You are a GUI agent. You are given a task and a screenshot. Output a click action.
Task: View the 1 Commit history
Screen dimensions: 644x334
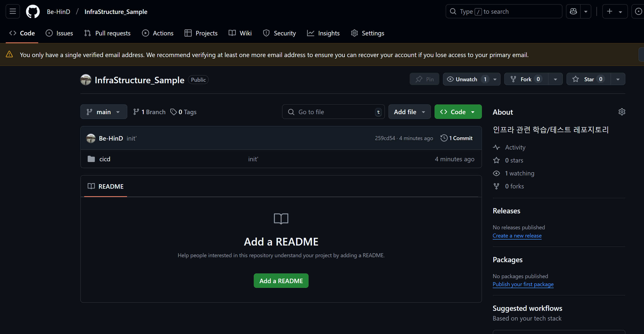(456, 138)
